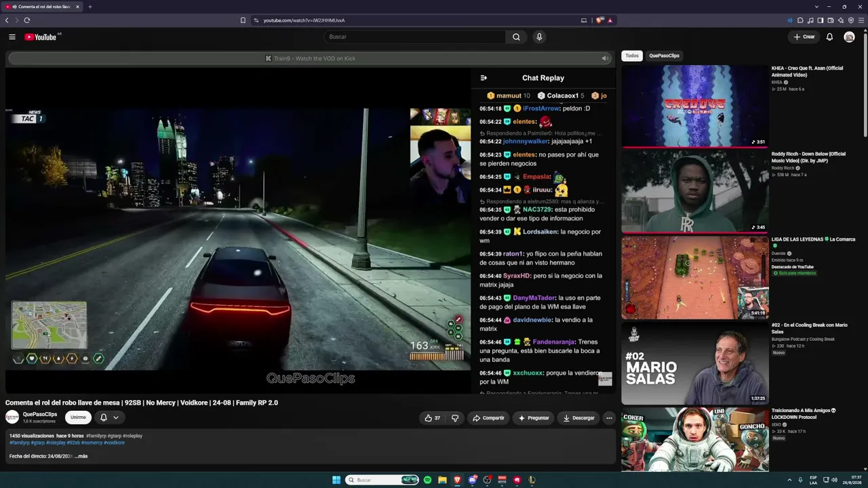Click the video title KHEA - Creo Que
This screenshot has height=488, width=868.
[x=807, y=71]
